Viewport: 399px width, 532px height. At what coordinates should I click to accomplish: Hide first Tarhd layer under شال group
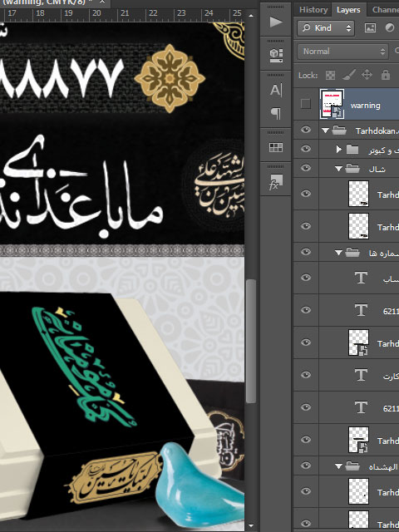[x=306, y=194]
